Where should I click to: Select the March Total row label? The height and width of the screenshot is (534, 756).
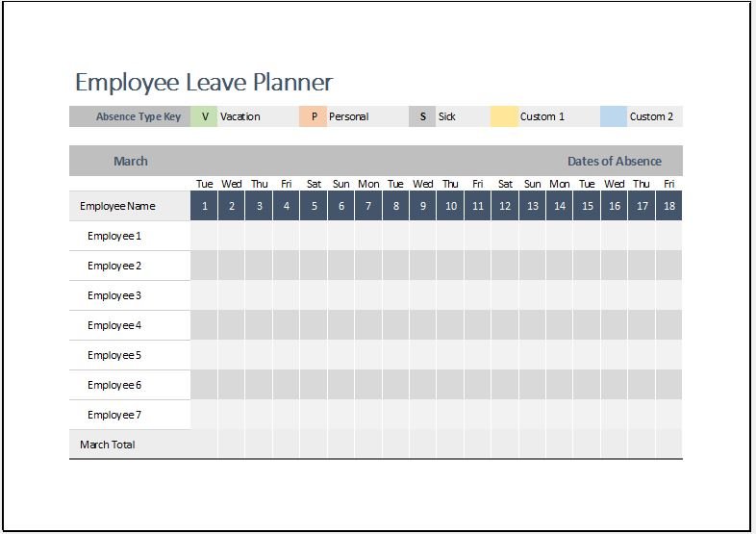[x=108, y=445]
